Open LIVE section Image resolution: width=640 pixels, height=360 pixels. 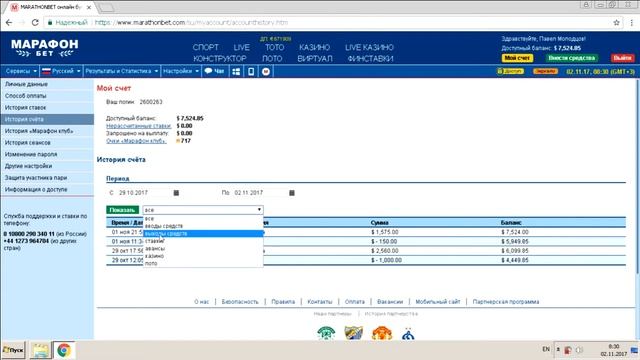tap(242, 47)
